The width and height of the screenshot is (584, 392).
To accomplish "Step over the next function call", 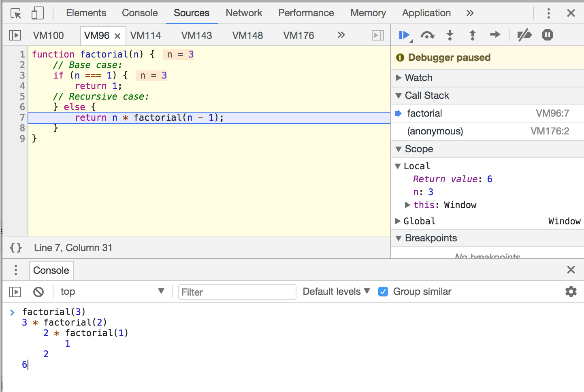I will click(427, 35).
